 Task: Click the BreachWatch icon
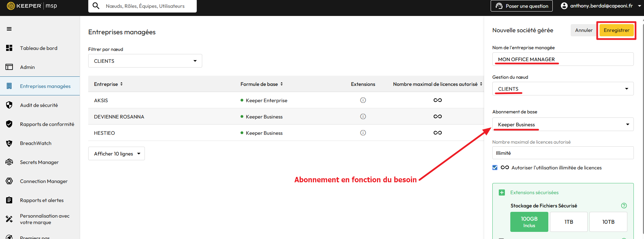point(9,143)
